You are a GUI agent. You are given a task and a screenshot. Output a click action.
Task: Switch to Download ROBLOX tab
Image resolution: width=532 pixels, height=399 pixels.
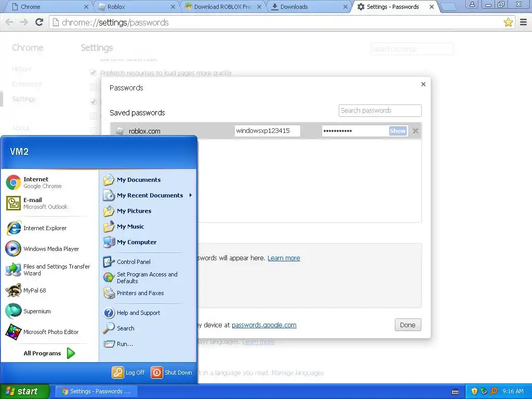[x=223, y=7]
